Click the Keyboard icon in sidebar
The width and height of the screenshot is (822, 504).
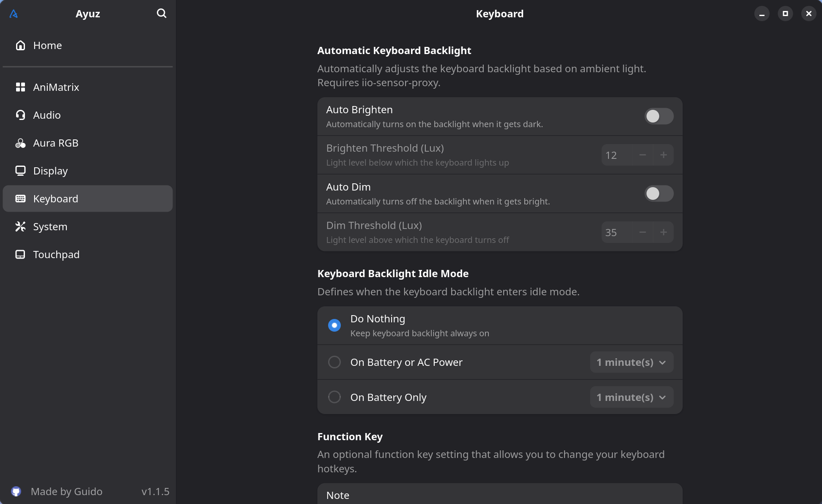point(20,199)
